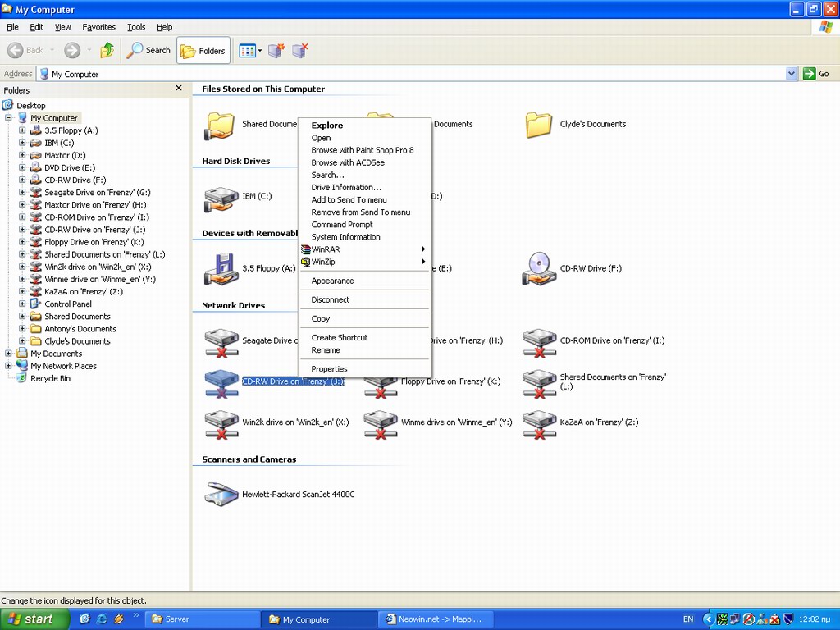Screen dimensions: 840x630
Task: Click the Up folder toolbar icon
Action: click(x=107, y=51)
